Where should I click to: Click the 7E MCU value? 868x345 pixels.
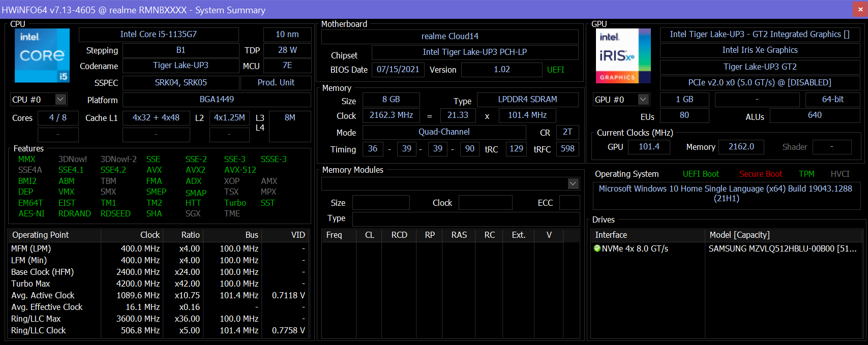(287, 66)
